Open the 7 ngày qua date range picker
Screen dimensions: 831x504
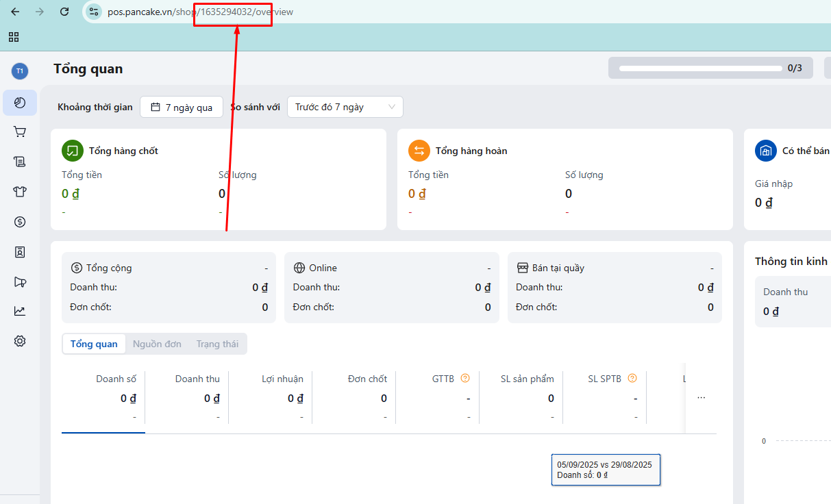point(182,107)
